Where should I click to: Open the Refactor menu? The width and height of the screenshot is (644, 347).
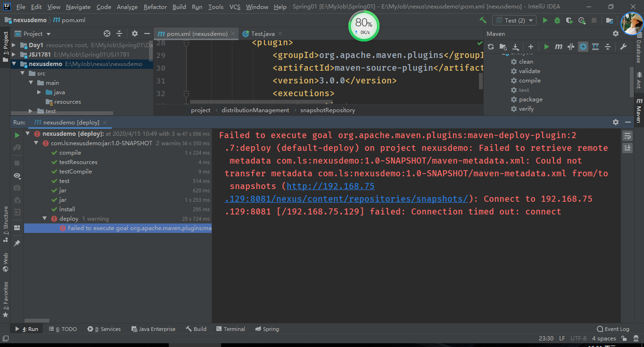coord(155,7)
